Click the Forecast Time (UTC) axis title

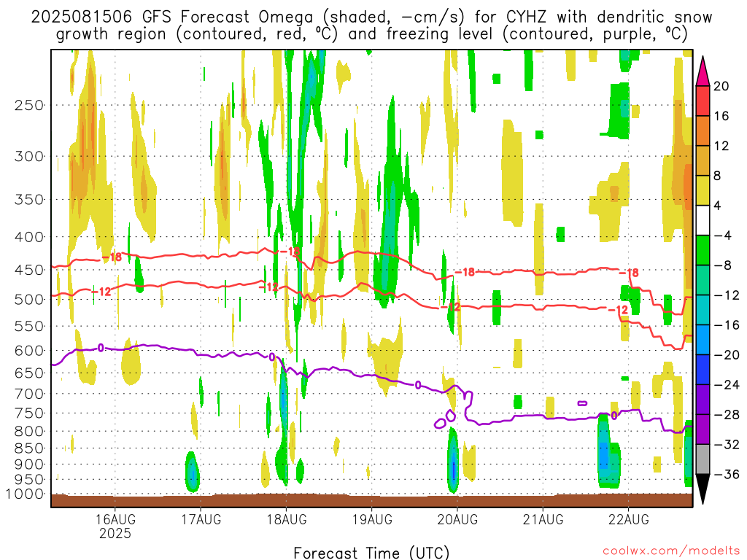[x=371, y=553]
